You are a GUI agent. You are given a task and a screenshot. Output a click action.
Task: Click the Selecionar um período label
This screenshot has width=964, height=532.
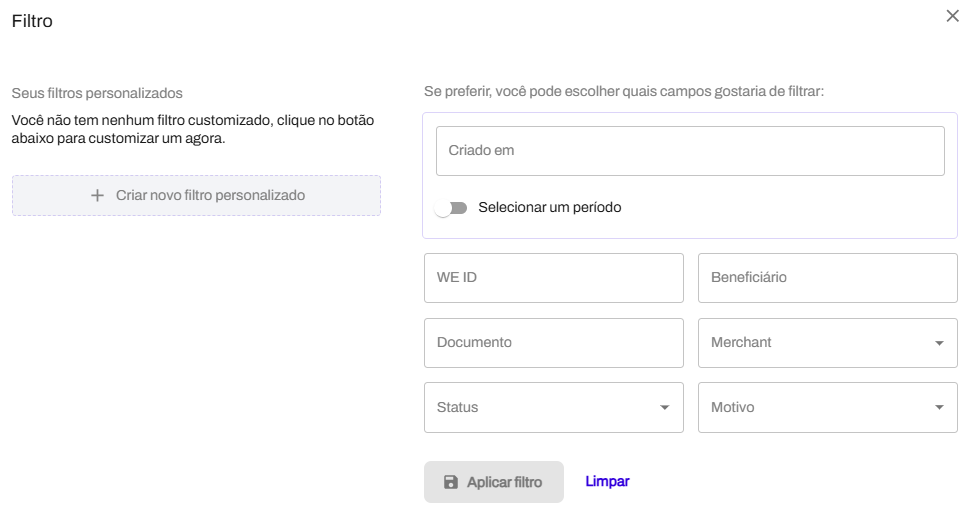[x=550, y=208]
